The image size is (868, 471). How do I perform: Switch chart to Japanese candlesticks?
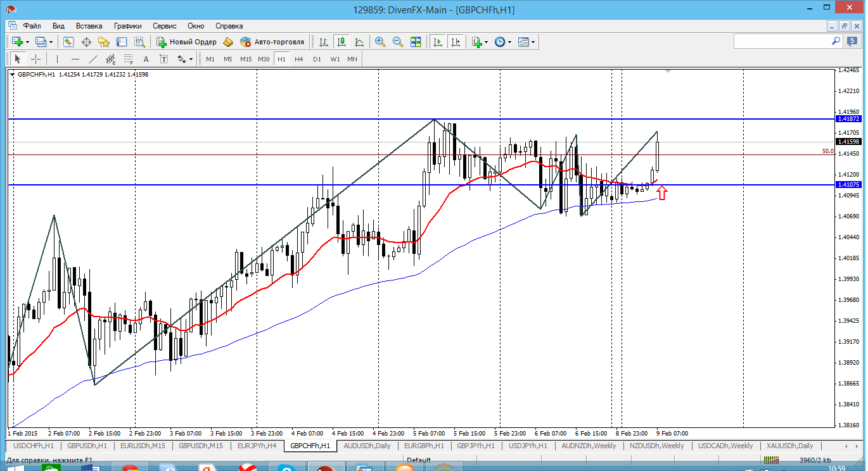pyautogui.click(x=341, y=42)
